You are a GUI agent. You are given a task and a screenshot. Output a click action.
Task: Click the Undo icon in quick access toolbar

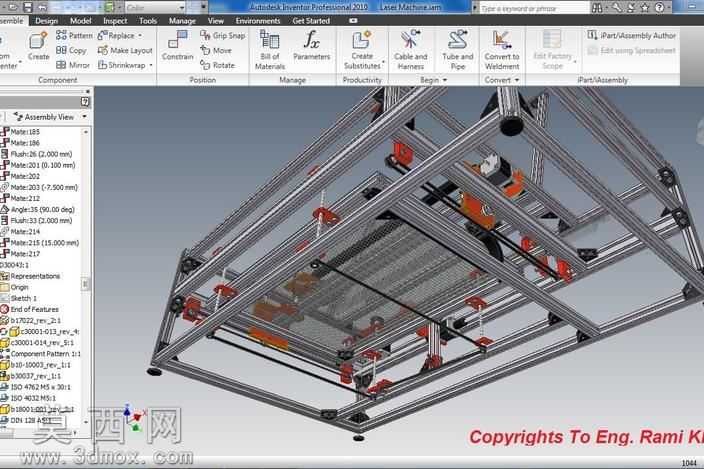click(x=42, y=7)
